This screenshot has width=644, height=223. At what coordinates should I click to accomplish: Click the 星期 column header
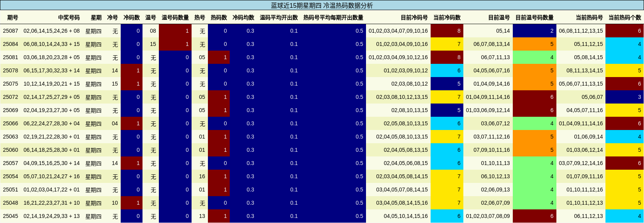(x=96, y=18)
